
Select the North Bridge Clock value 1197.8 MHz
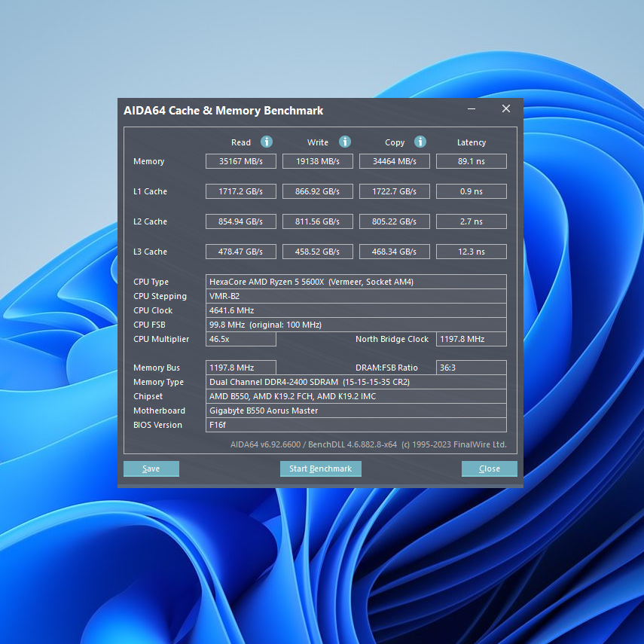471,339
